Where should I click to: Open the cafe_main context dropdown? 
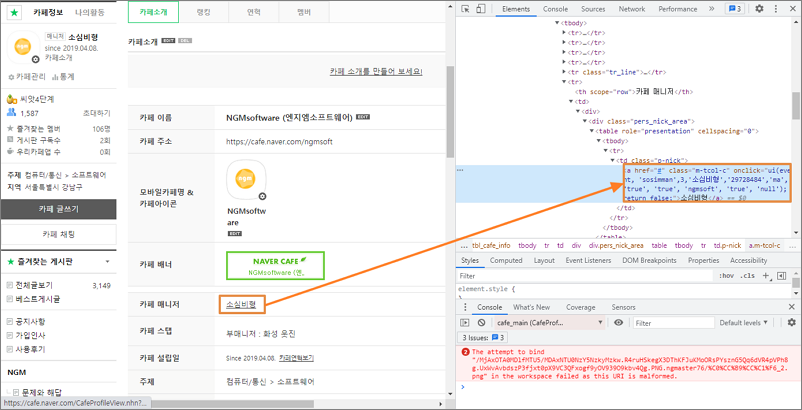[550, 323]
